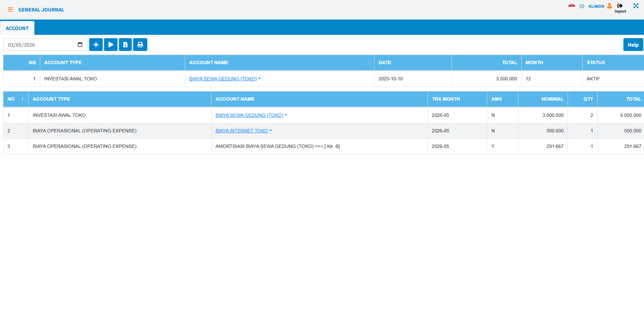
Task: Click the logout icon
Action: (x=620, y=6)
